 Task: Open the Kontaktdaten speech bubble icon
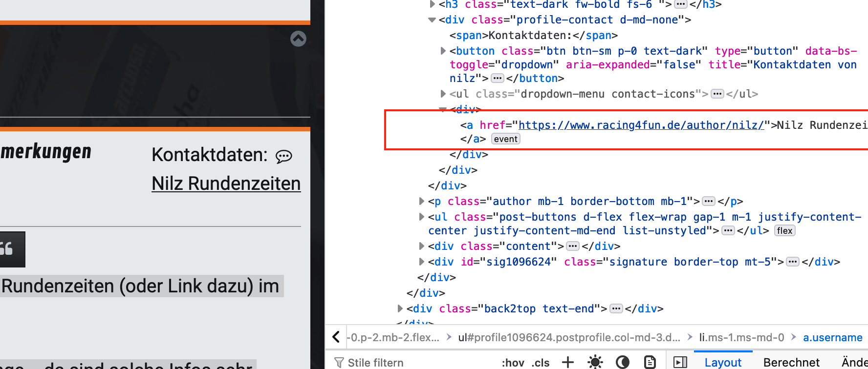click(283, 156)
